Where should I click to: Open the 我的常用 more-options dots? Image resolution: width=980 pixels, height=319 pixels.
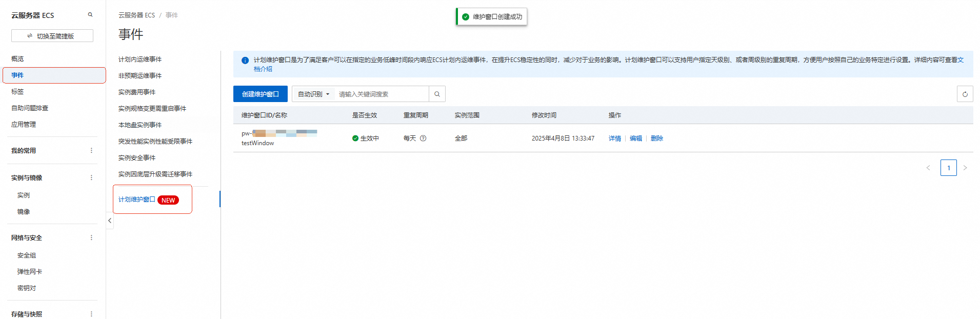91,151
